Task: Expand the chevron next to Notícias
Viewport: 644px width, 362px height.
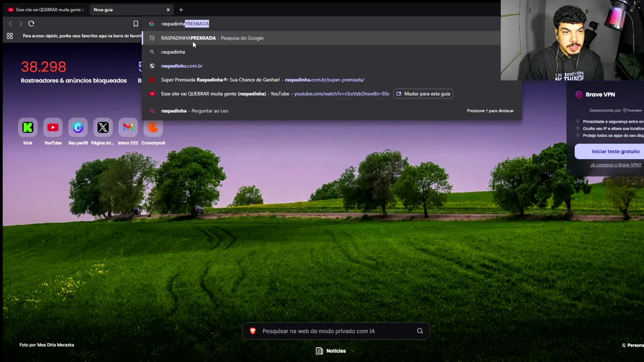Action: 353,351
